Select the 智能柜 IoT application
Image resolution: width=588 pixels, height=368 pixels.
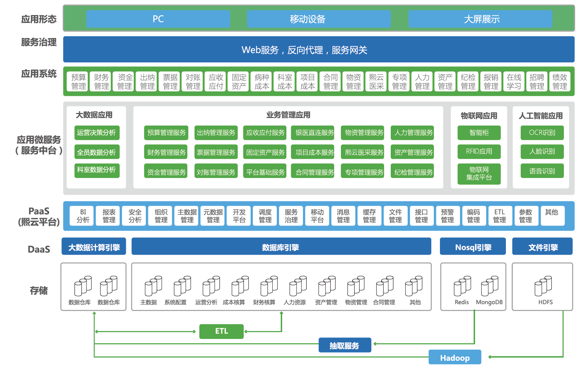[x=479, y=133]
